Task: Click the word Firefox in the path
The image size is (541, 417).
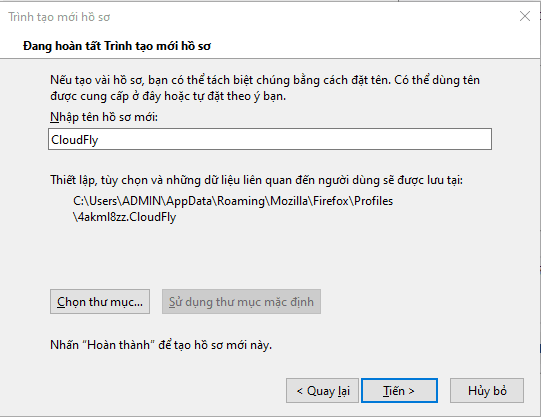Action: [x=330, y=201]
